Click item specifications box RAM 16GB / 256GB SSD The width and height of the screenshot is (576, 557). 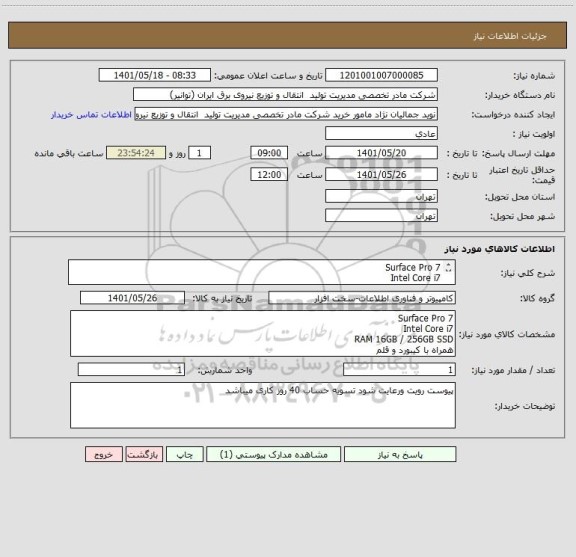click(263, 334)
